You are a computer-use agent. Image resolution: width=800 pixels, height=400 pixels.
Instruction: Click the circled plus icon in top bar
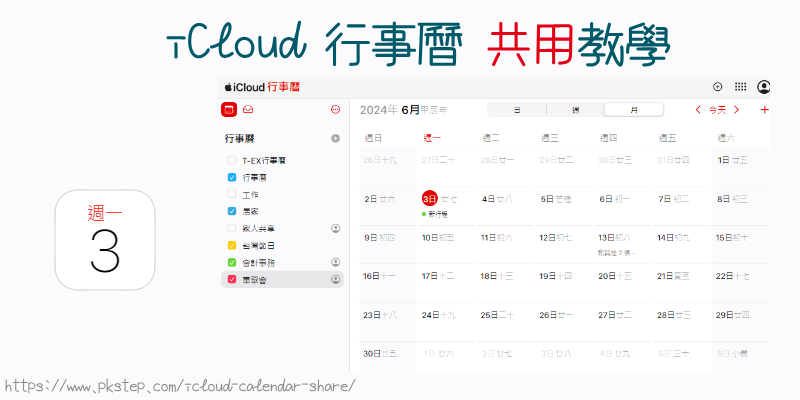[717, 87]
